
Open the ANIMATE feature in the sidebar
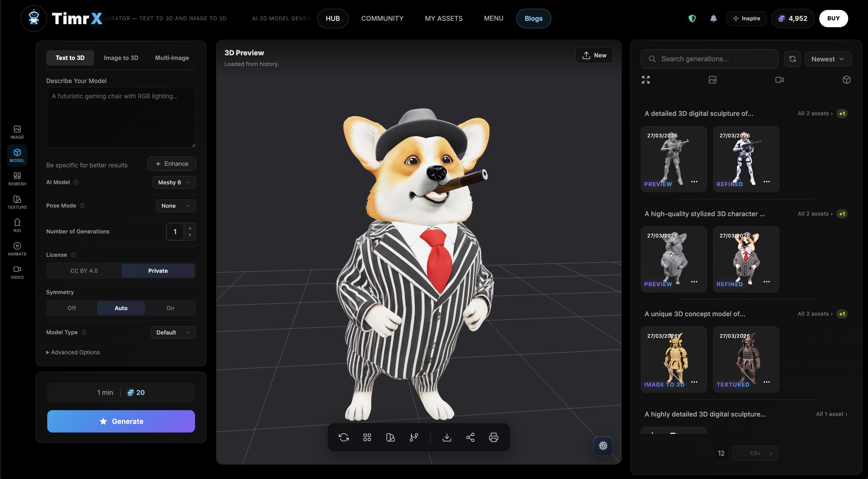coord(17,248)
